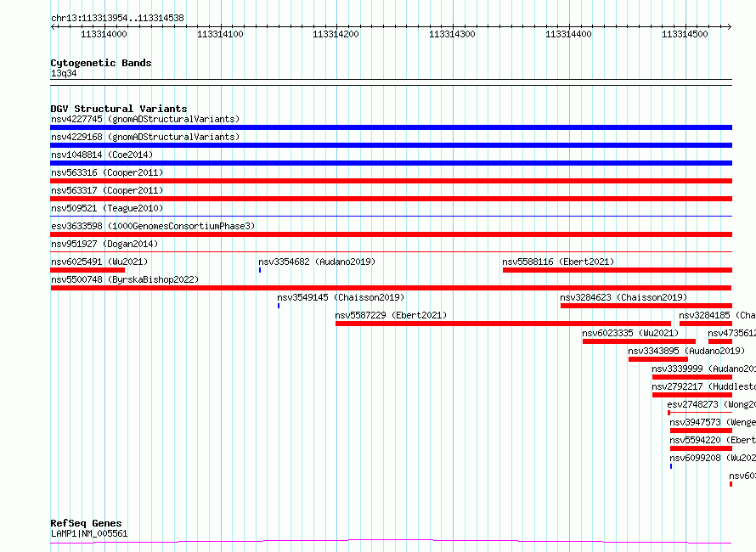Viewport: 756px width, 552px height.
Task: Click the thin red feature under esv2748273
Action: pyautogui.click(x=700, y=413)
